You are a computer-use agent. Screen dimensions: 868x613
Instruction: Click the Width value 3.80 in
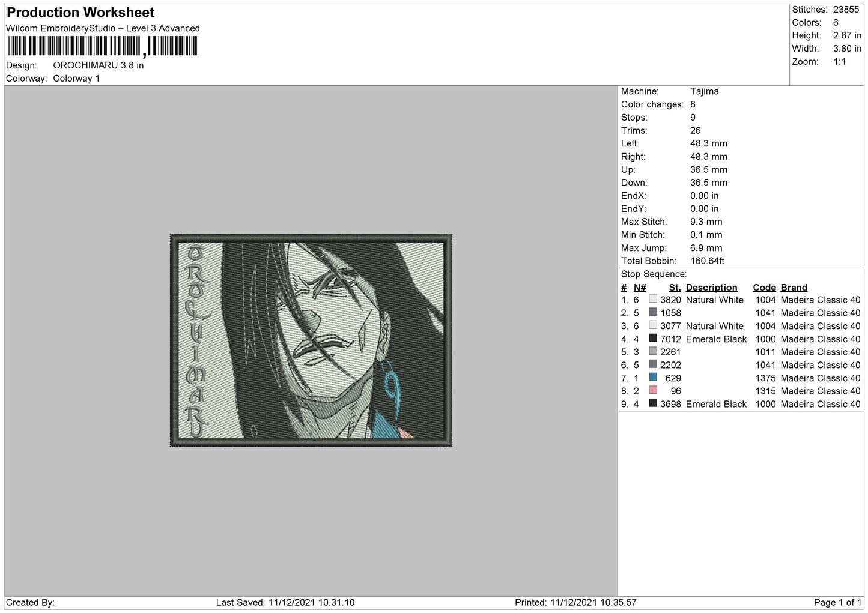point(847,49)
